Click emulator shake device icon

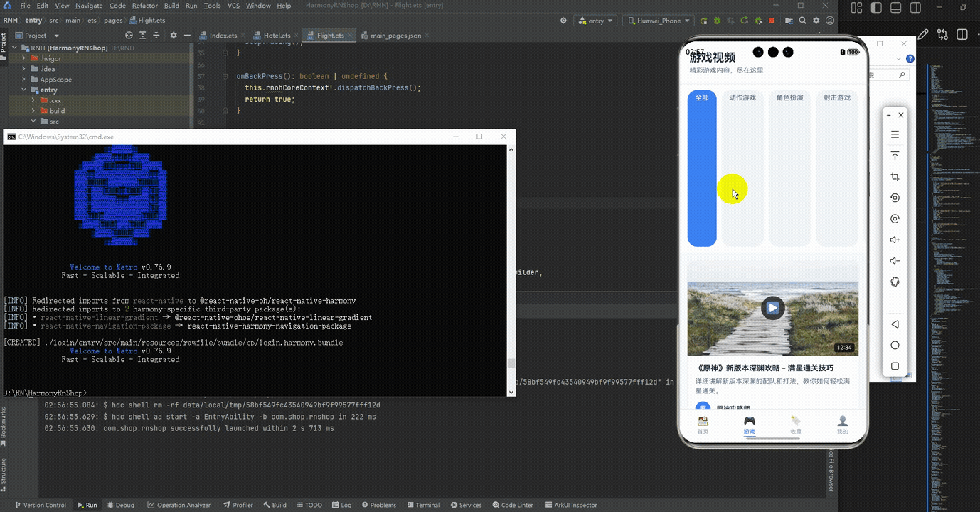pos(895,282)
